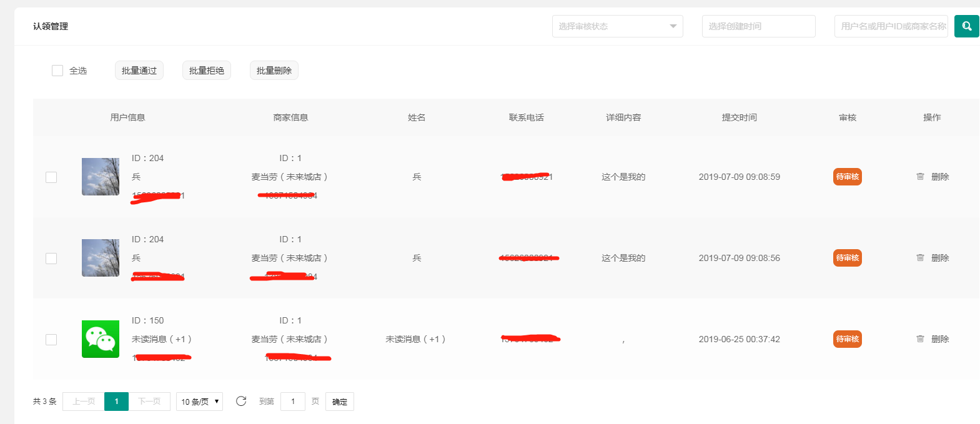Viewport: 980px width, 424px height.
Task: Click 麦当劳（未来城店）in 09:08:59 row
Action: (x=290, y=177)
